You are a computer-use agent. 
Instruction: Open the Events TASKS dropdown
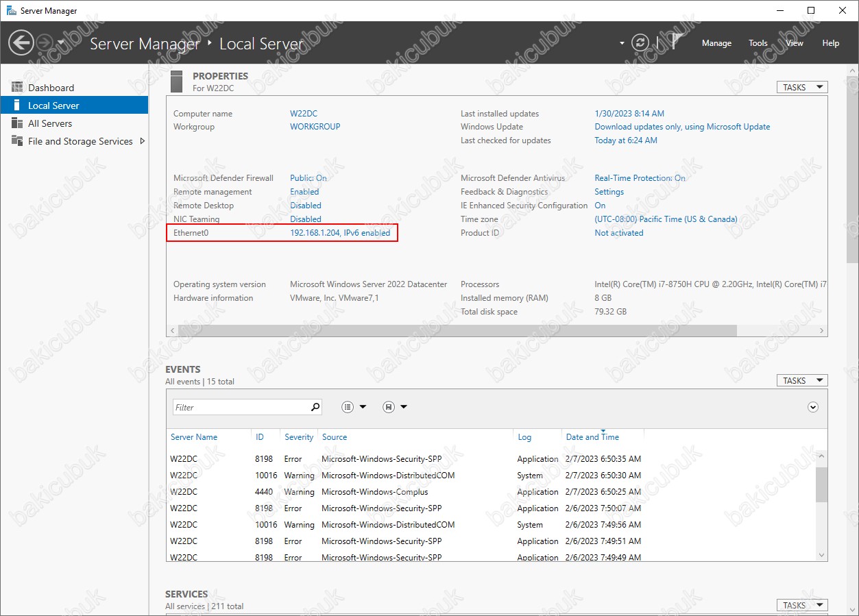[802, 380]
